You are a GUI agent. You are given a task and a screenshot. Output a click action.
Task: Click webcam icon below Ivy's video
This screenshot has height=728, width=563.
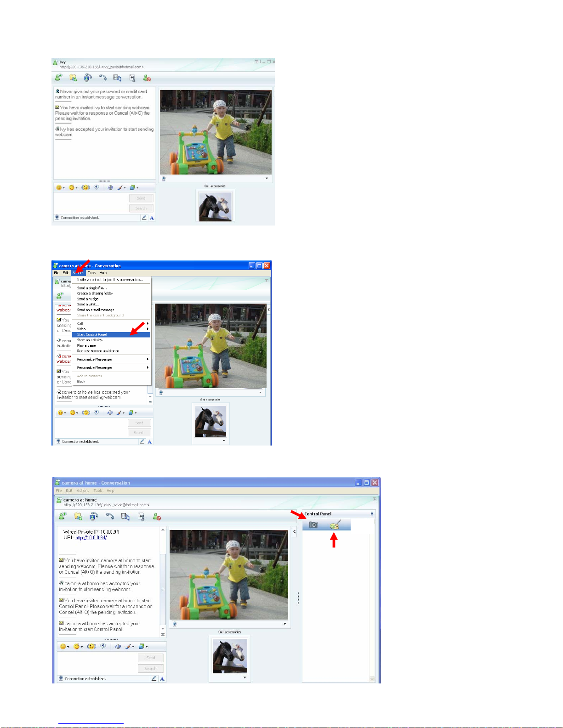click(164, 179)
